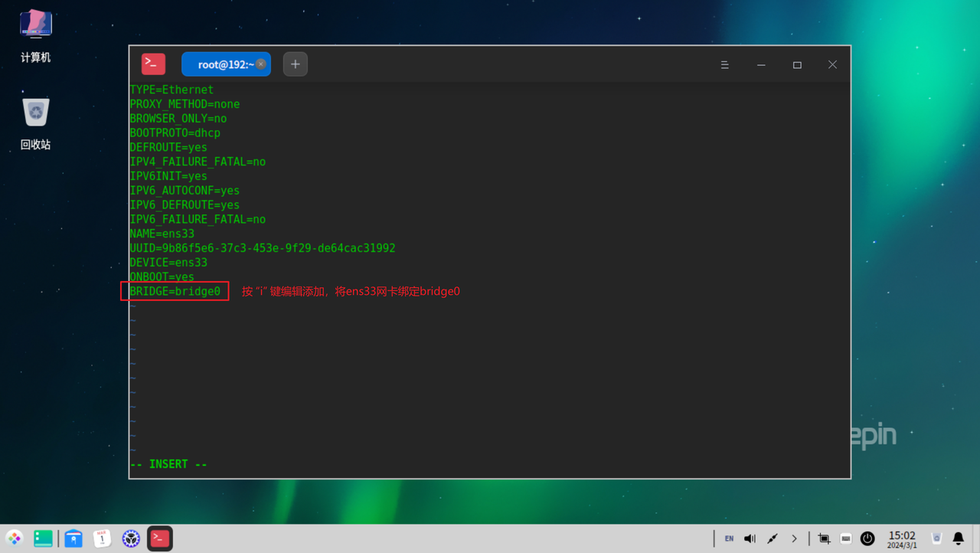The width and height of the screenshot is (980, 553).
Task: Open the Calendar app in the dock
Action: [x=102, y=538]
